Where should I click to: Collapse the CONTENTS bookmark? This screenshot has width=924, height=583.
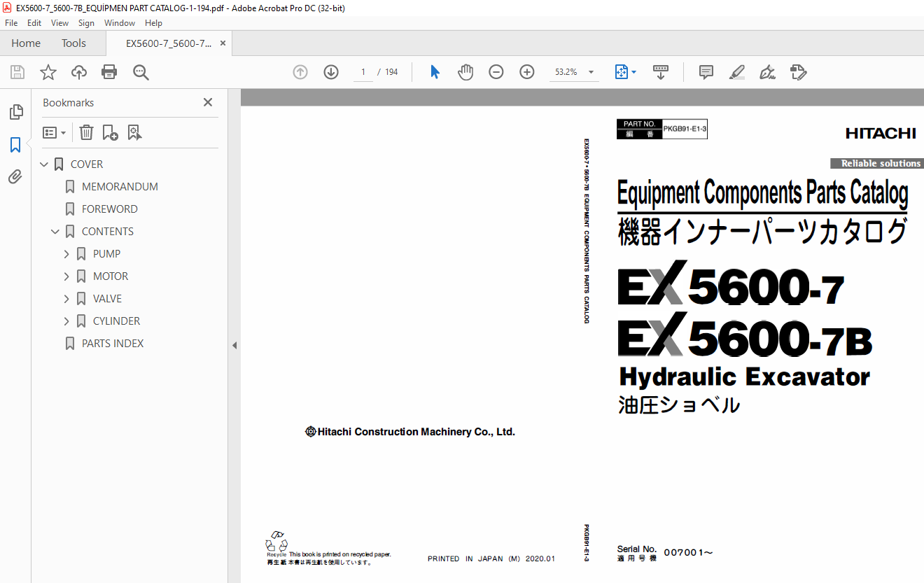pos(55,232)
